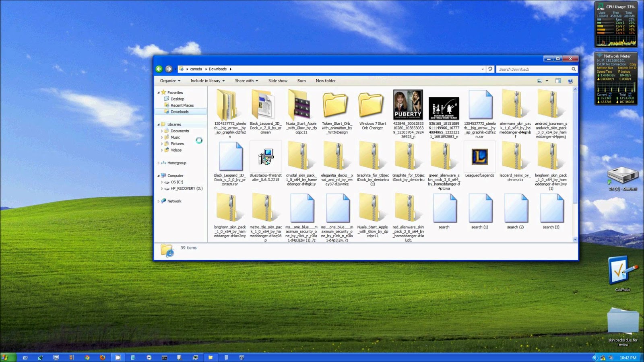The image size is (644, 362).
Task: Open the Organize menu
Action: point(170,81)
